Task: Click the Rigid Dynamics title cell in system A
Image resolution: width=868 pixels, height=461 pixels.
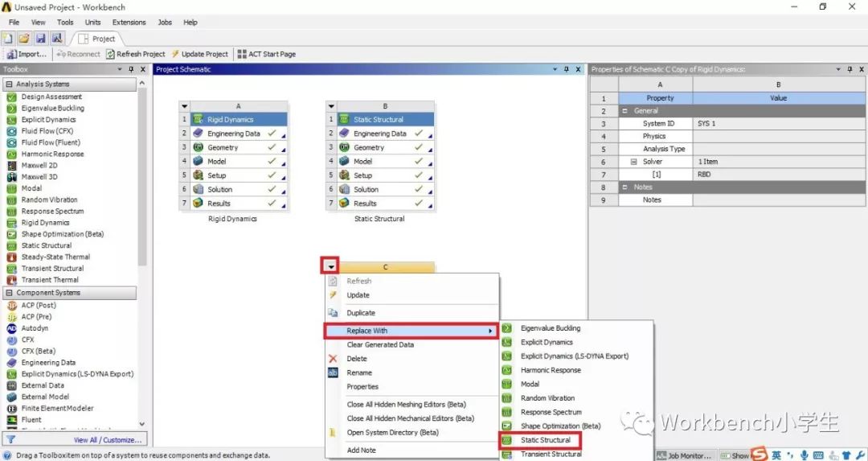Action: click(x=240, y=120)
